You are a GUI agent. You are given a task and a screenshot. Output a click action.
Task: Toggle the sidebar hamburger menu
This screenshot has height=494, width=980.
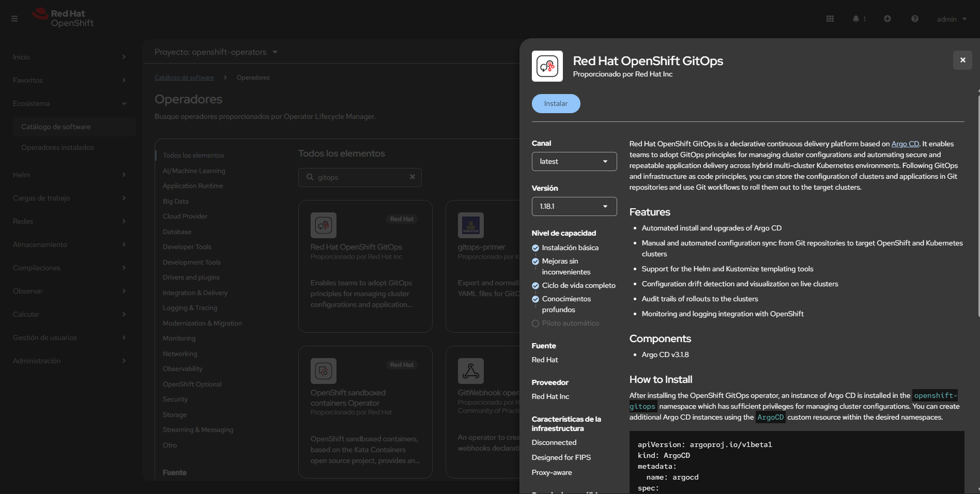click(x=14, y=19)
